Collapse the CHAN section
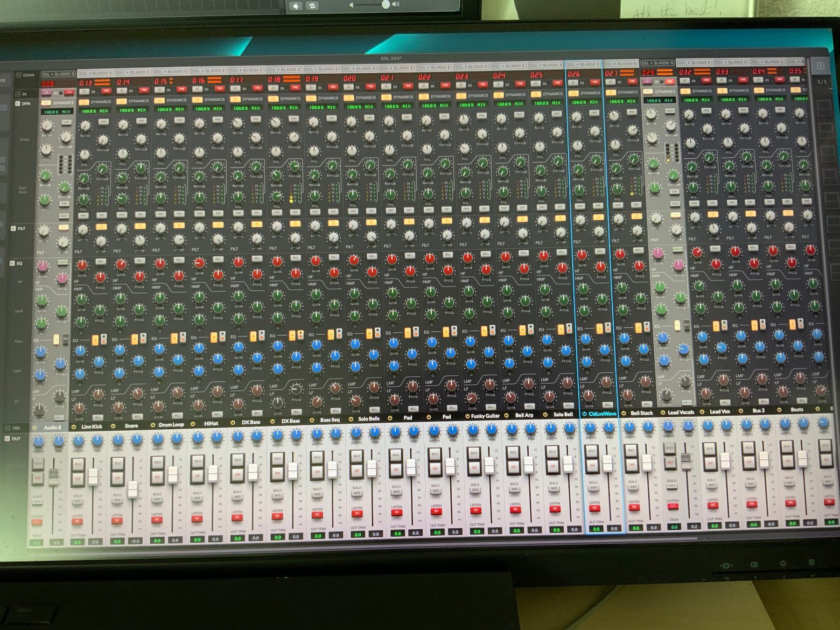This screenshot has width=840, height=630. 19,75
